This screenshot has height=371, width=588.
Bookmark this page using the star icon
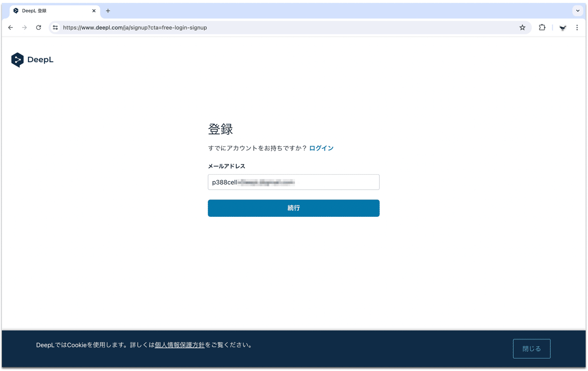[522, 27]
